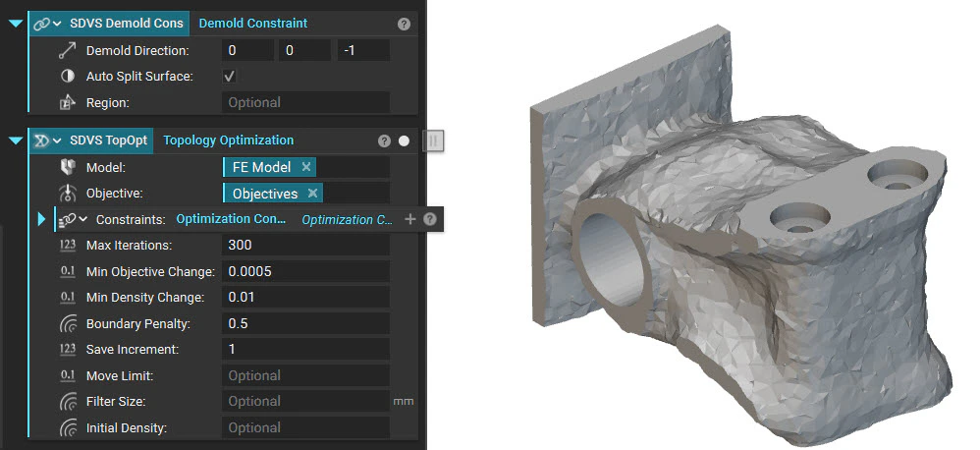980x450 pixels.
Task: Edit Min Objective Change value 0.0005
Action: point(305,271)
